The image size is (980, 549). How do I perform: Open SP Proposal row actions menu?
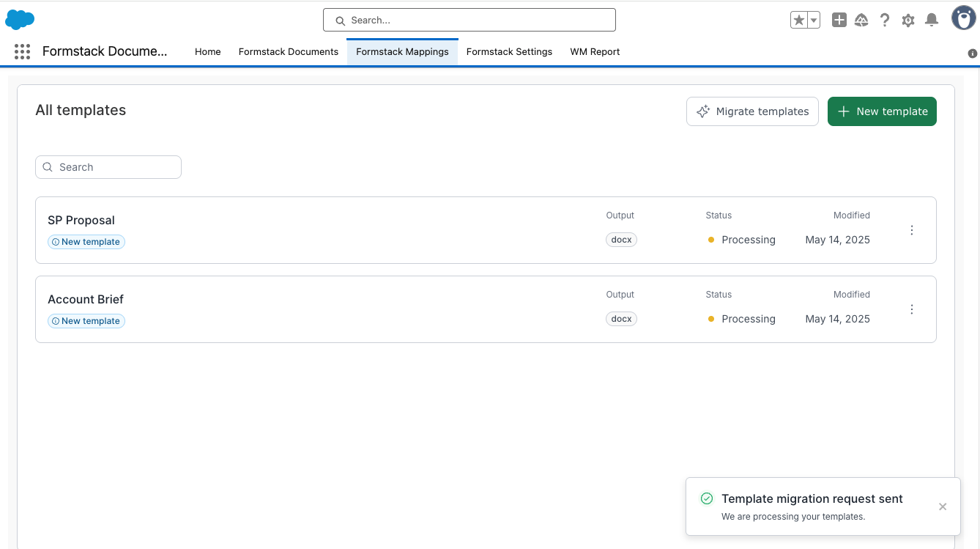[x=912, y=230]
